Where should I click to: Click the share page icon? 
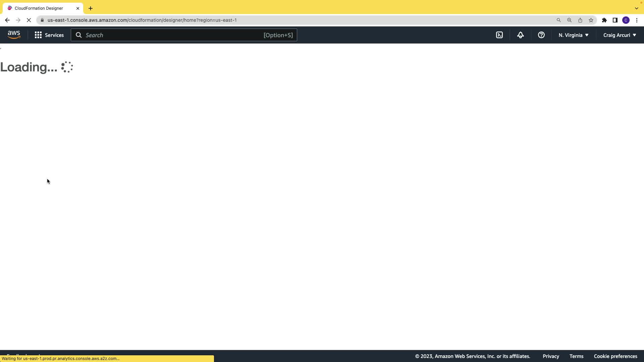coord(580,20)
